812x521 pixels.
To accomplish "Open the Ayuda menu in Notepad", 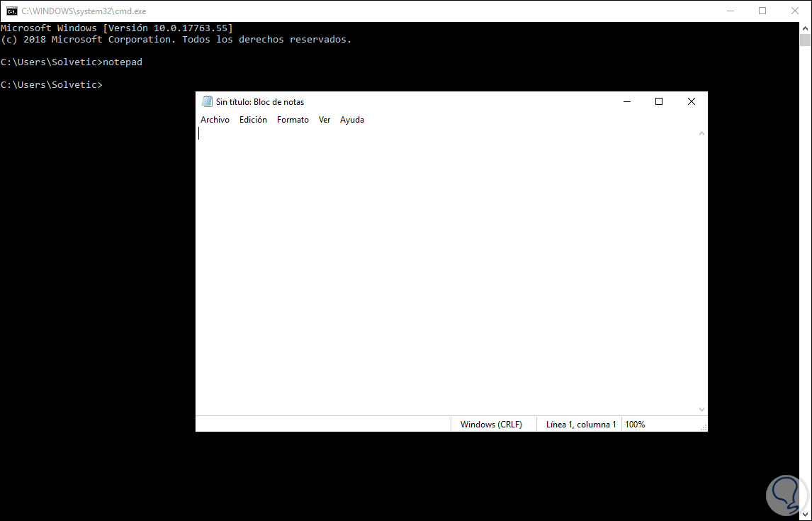I will click(x=352, y=120).
